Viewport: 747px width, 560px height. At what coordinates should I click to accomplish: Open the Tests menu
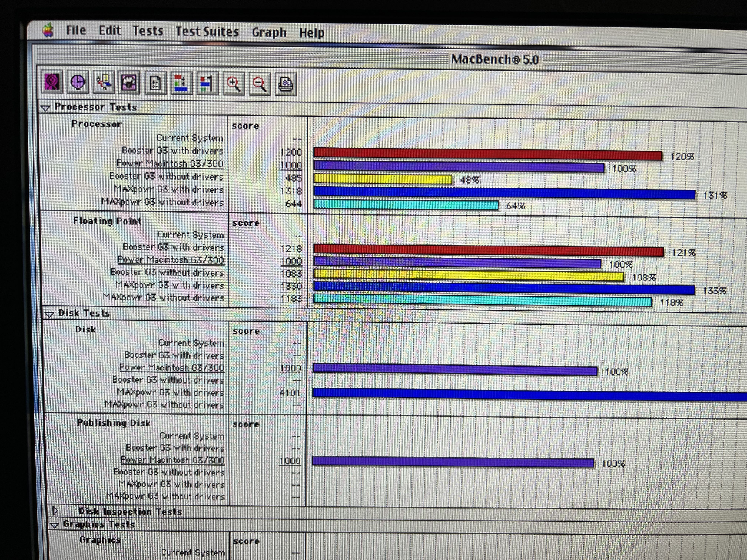(x=148, y=31)
